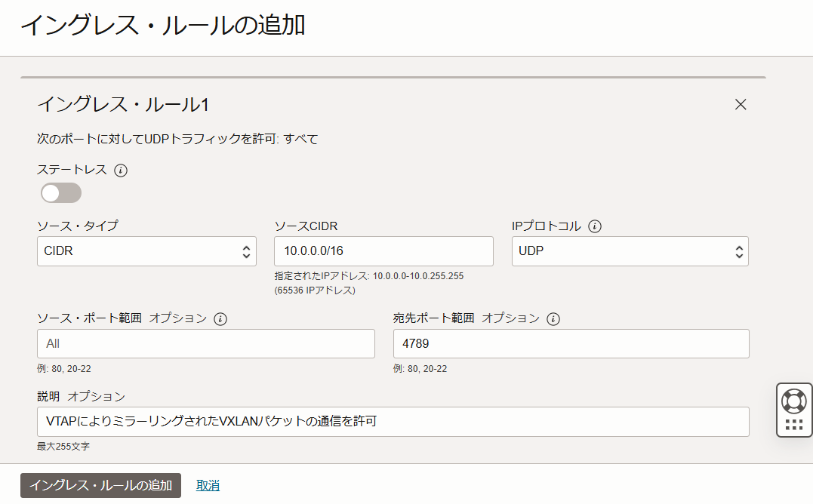The width and height of the screenshot is (813, 504).
Task: Click the source port range field showing All
Action: pyautogui.click(x=205, y=343)
